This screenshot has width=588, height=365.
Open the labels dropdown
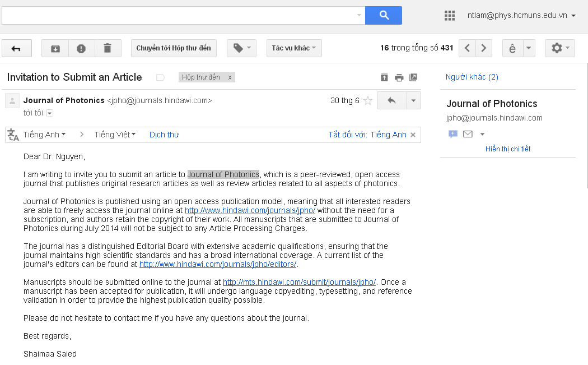(241, 48)
